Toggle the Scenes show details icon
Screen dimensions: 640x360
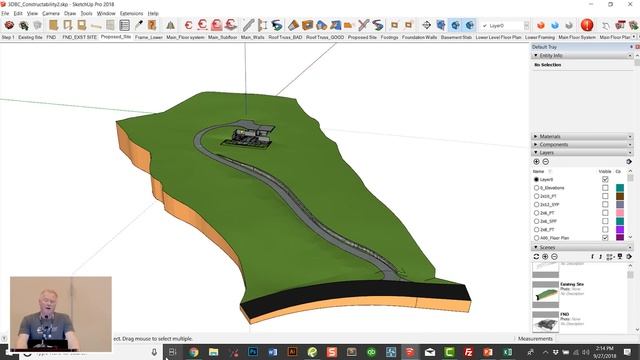[620, 256]
